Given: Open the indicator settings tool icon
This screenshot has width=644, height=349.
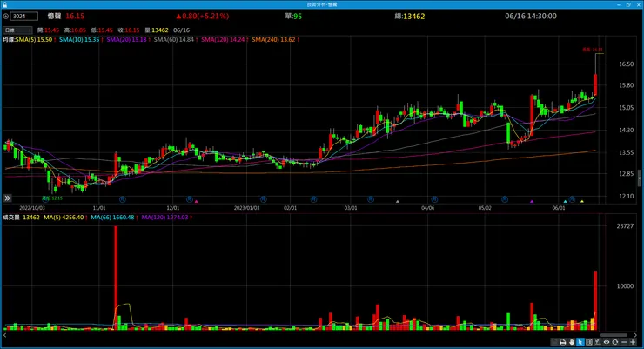Looking at the screenshot, I should (598, 342).
